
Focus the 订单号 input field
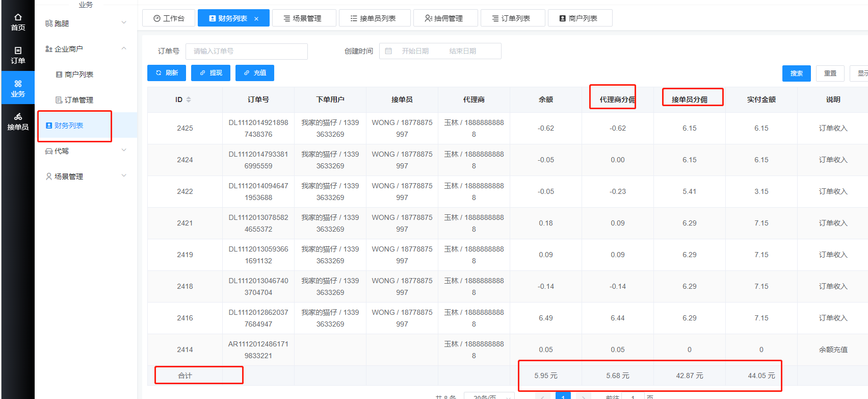[x=247, y=51]
